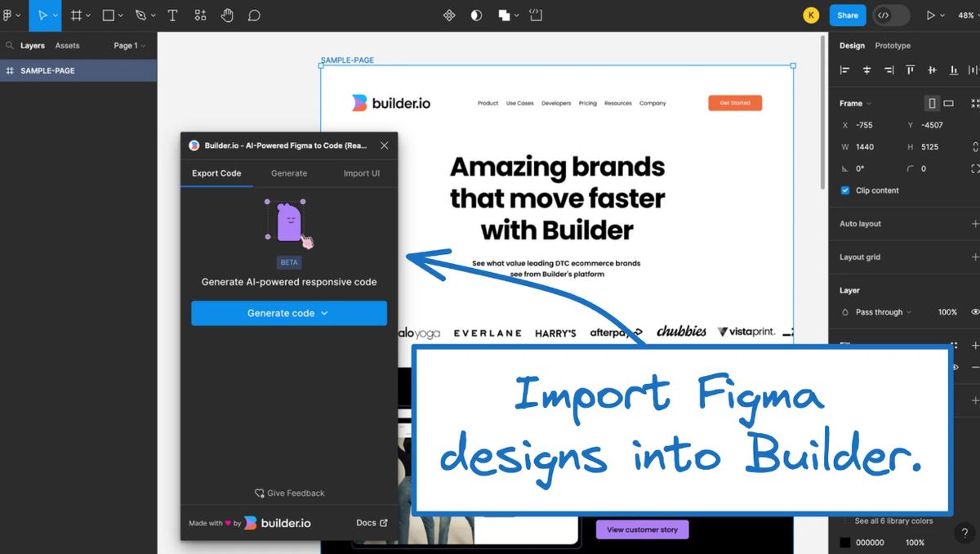Switch between portrait and landscape orientation toggle

(950, 103)
